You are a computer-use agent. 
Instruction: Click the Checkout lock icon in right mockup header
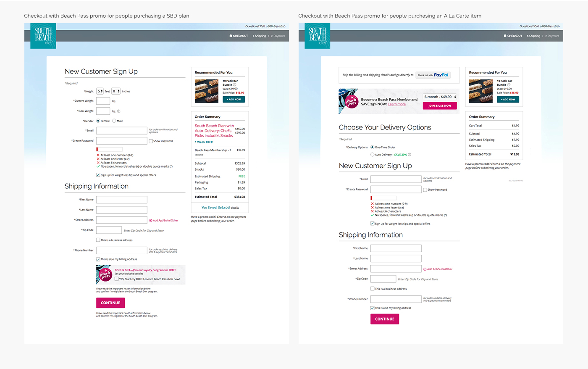pyautogui.click(x=505, y=36)
